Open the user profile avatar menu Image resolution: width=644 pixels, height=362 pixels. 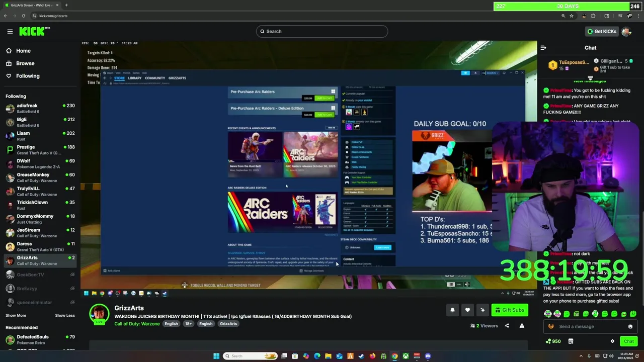[x=626, y=31]
